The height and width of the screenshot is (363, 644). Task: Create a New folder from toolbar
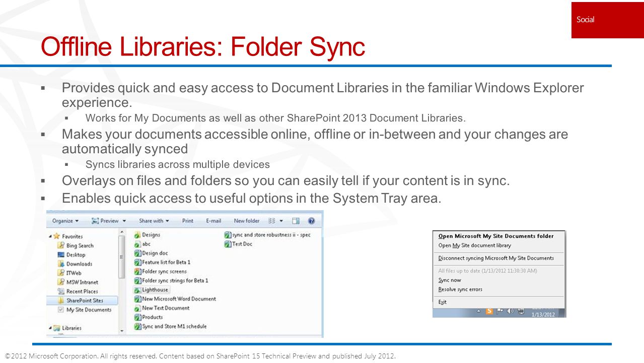[x=247, y=221]
